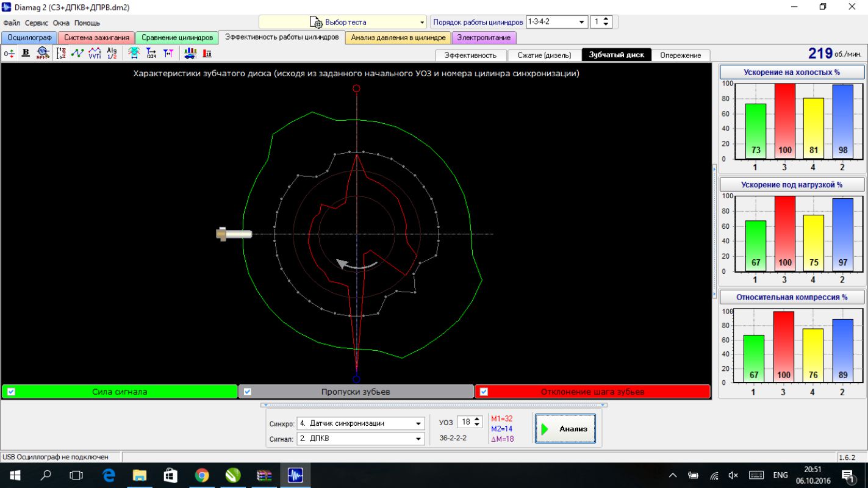The width and height of the screenshot is (868, 488).
Task: Collapse the bottom panel using top expander strip
Action: (434, 404)
